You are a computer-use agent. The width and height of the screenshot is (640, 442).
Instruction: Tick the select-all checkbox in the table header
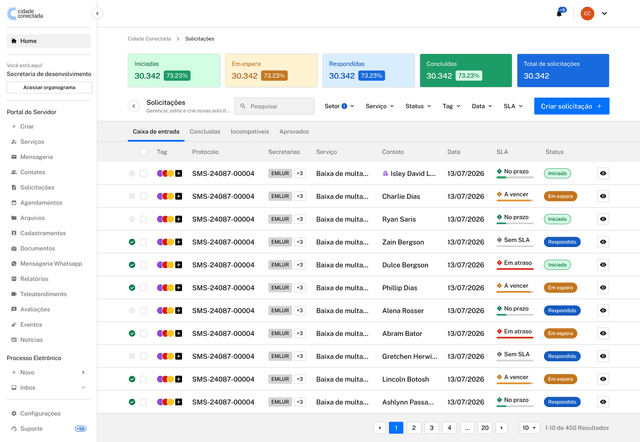click(143, 152)
